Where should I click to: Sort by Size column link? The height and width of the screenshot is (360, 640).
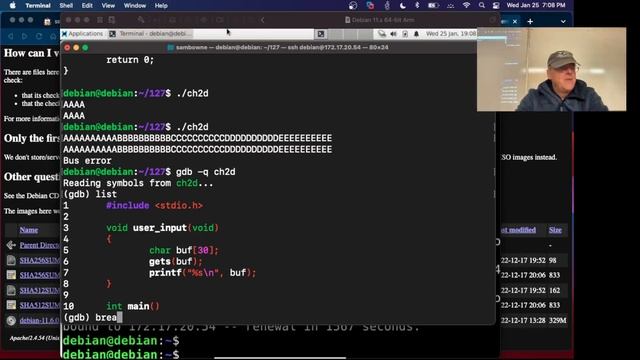click(555, 230)
